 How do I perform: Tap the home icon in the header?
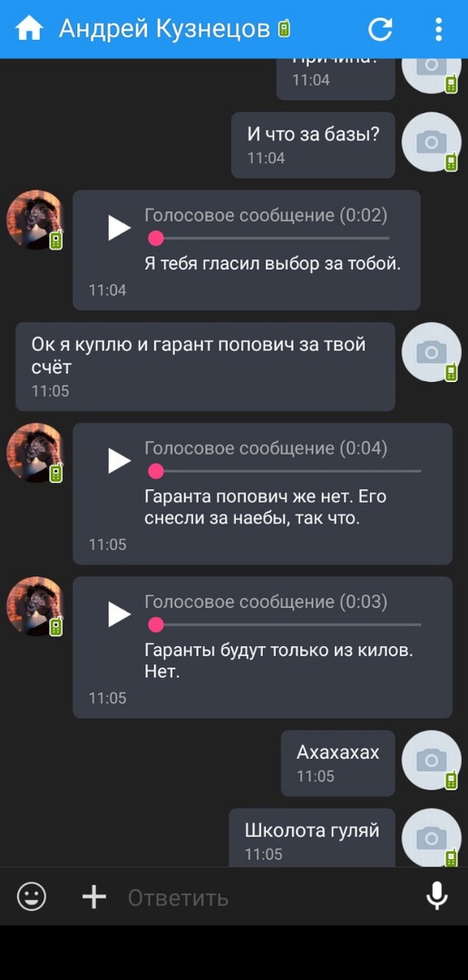(29, 29)
